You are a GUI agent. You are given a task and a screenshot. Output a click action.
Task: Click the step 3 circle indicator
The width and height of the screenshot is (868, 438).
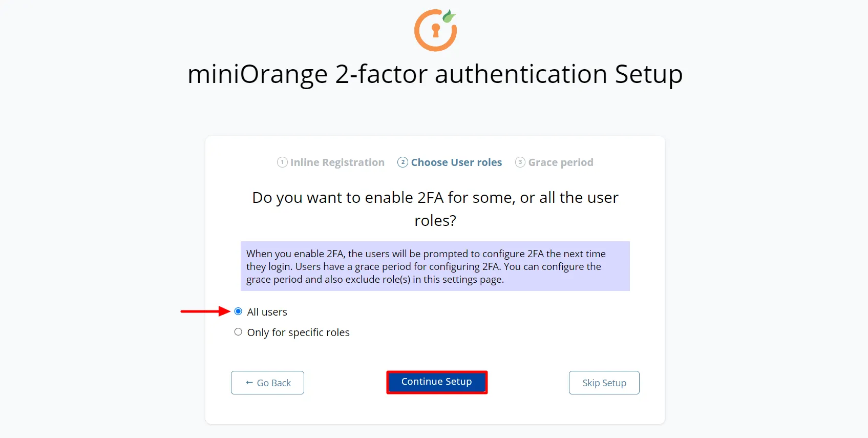tap(520, 162)
